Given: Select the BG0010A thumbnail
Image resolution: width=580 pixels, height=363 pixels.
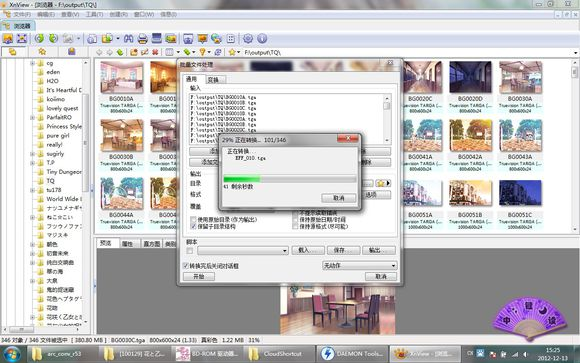Looking at the screenshot, I should click(121, 78).
